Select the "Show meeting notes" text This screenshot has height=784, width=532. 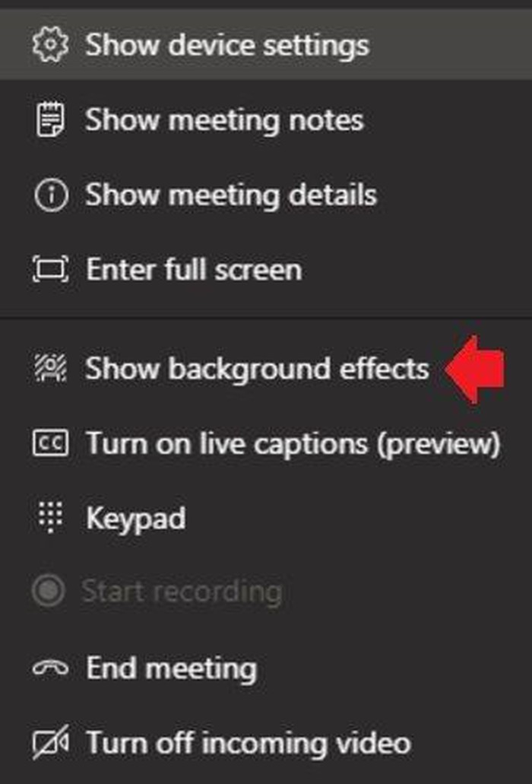tap(224, 120)
